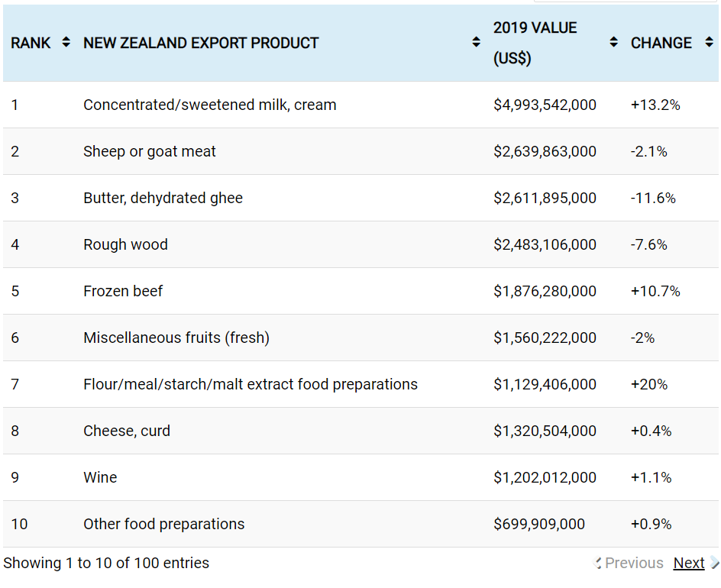Click the 2019 VALUE (US$) header
The image size is (721, 588).
535,43
